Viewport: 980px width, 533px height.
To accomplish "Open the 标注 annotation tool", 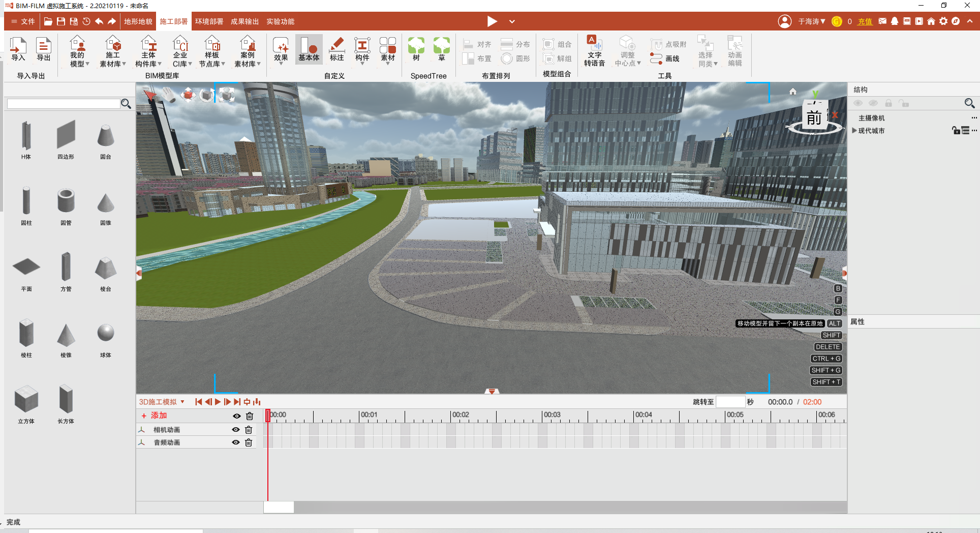I will [336, 49].
